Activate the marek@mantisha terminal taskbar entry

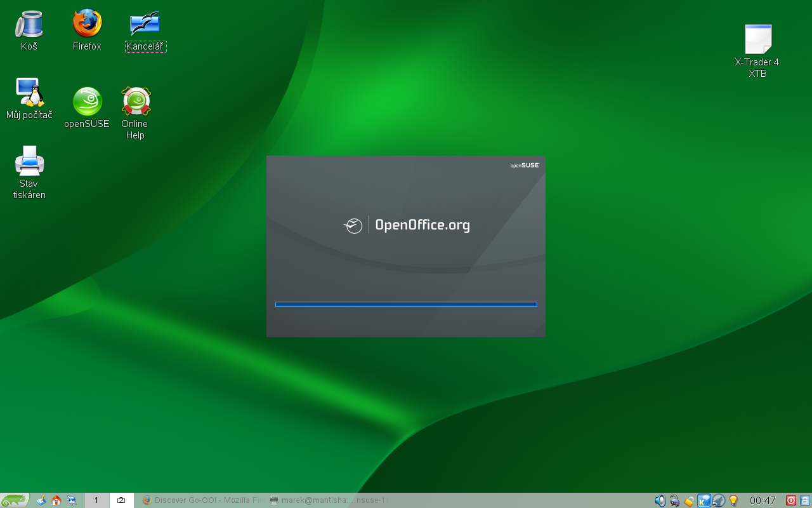(x=329, y=500)
